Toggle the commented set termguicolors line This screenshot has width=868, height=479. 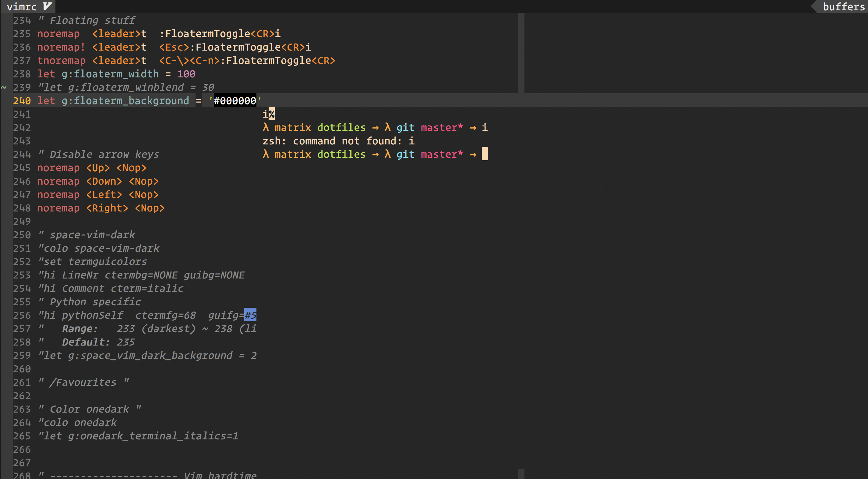[x=92, y=261]
